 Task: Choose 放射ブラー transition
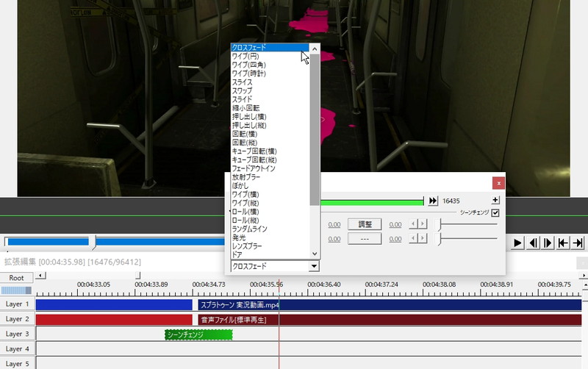point(270,176)
